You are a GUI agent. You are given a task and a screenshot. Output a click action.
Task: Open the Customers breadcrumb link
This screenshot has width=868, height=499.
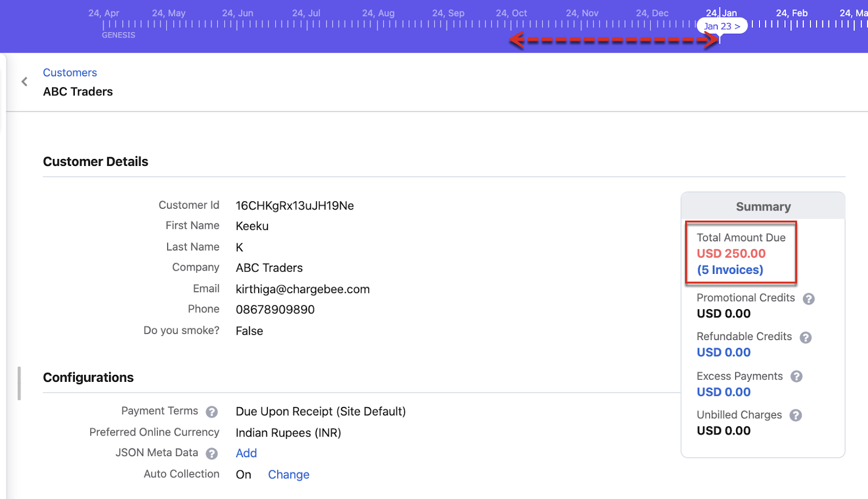point(70,73)
